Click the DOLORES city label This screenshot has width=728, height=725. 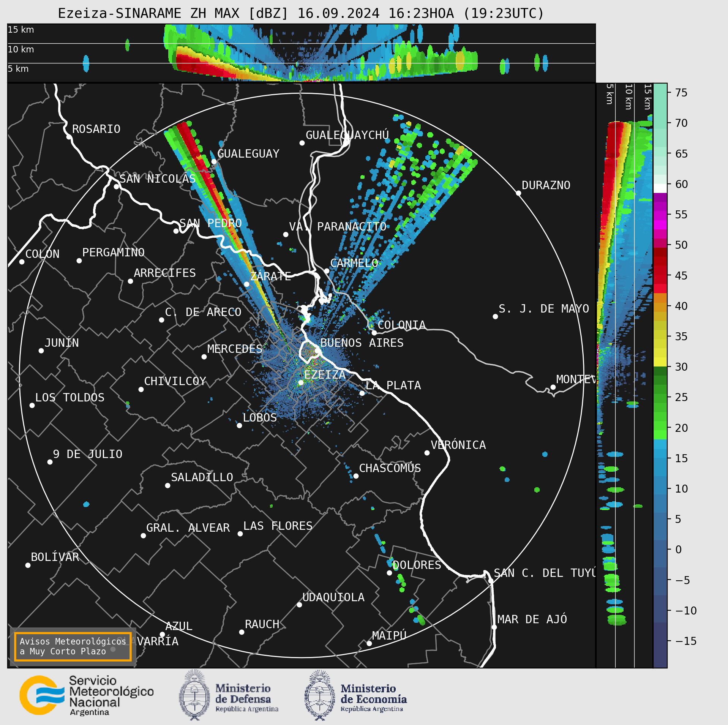pyautogui.click(x=417, y=565)
